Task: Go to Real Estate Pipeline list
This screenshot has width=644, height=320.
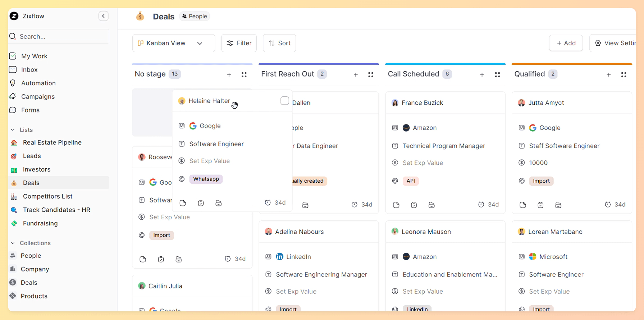Action: tap(52, 142)
